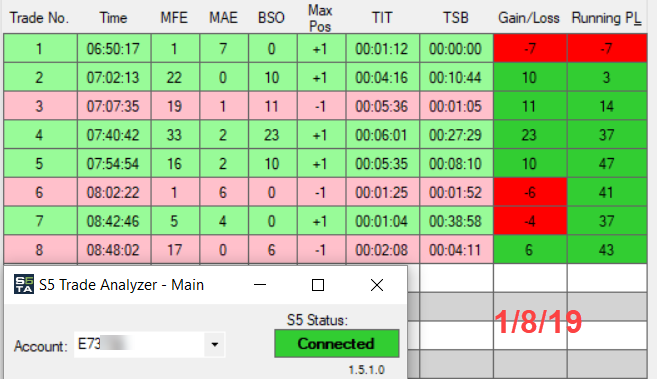
Task: Select trade number 4 cell
Action: click(40, 135)
